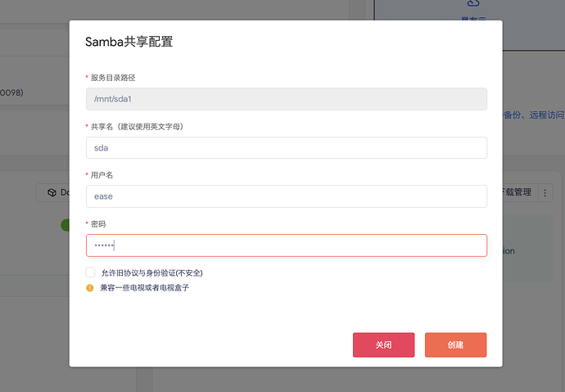Click the 密码 field label
Viewport: 565px width, 392px height.
click(x=97, y=223)
